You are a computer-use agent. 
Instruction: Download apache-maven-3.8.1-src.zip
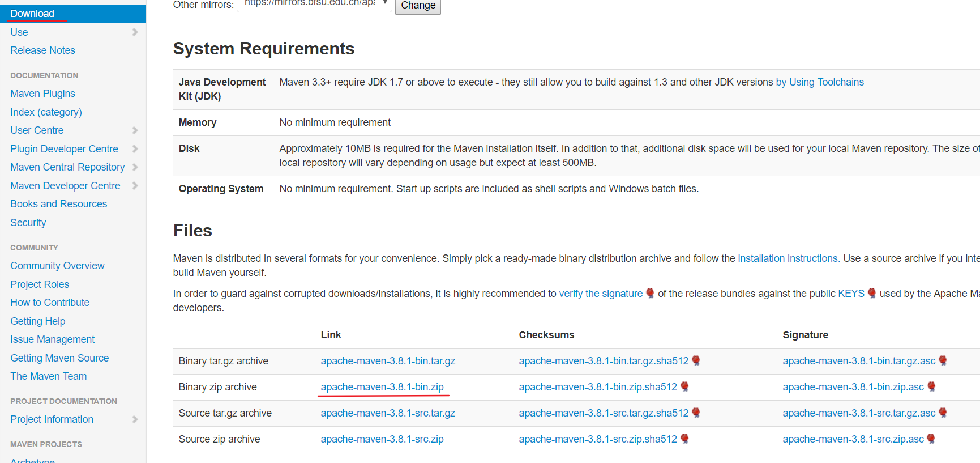[382, 439]
